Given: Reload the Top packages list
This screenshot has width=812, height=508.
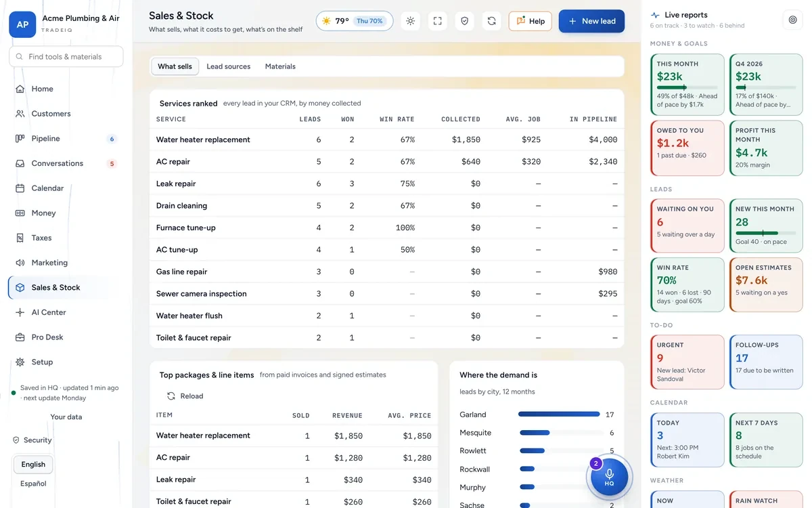Looking at the screenshot, I should pyautogui.click(x=185, y=396).
